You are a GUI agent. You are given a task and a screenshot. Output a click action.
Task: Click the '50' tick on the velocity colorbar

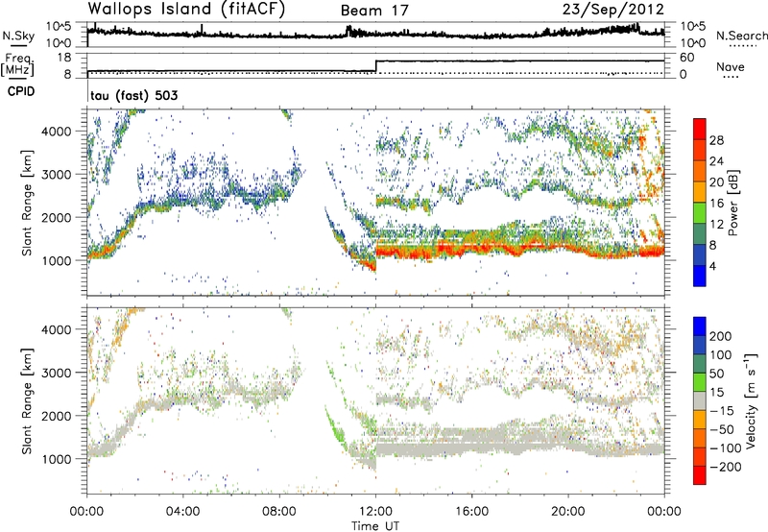click(x=716, y=374)
